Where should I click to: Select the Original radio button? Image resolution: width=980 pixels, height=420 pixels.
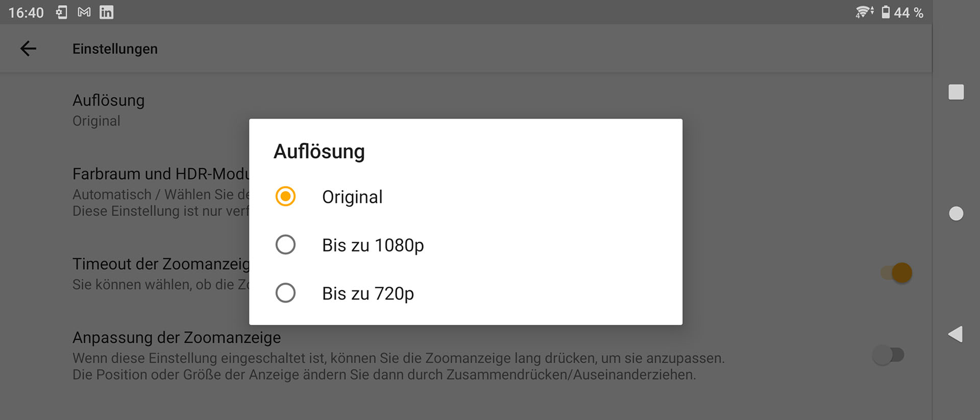coord(285,197)
